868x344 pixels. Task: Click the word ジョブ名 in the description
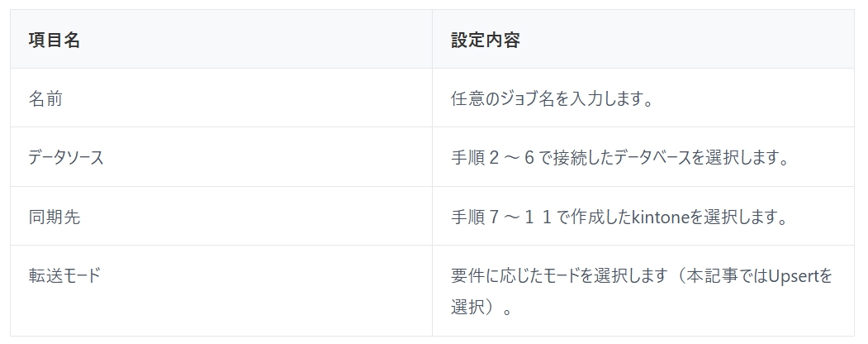[x=541, y=99]
